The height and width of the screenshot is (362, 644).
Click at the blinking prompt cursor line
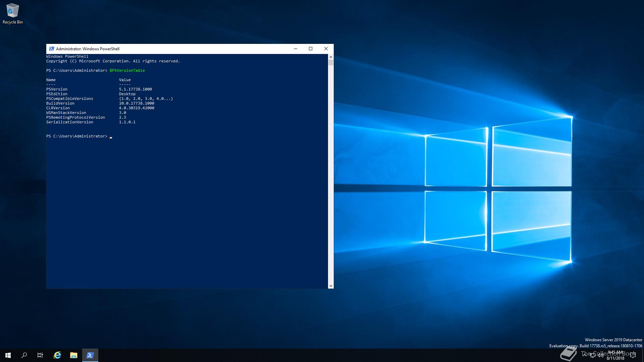click(79, 136)
